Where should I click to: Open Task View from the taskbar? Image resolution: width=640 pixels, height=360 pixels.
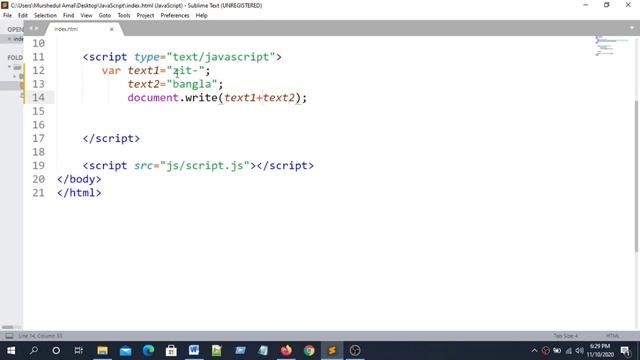point(79,351)
